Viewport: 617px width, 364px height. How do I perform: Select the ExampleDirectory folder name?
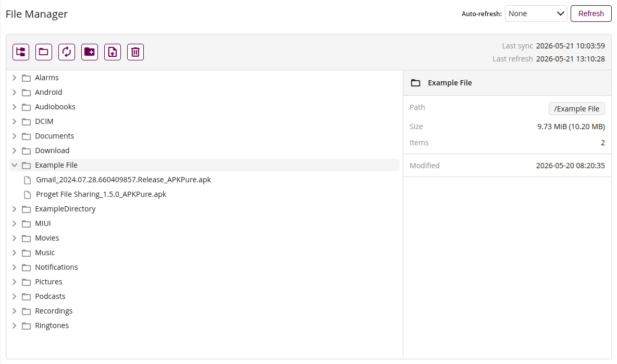point(65,208)
